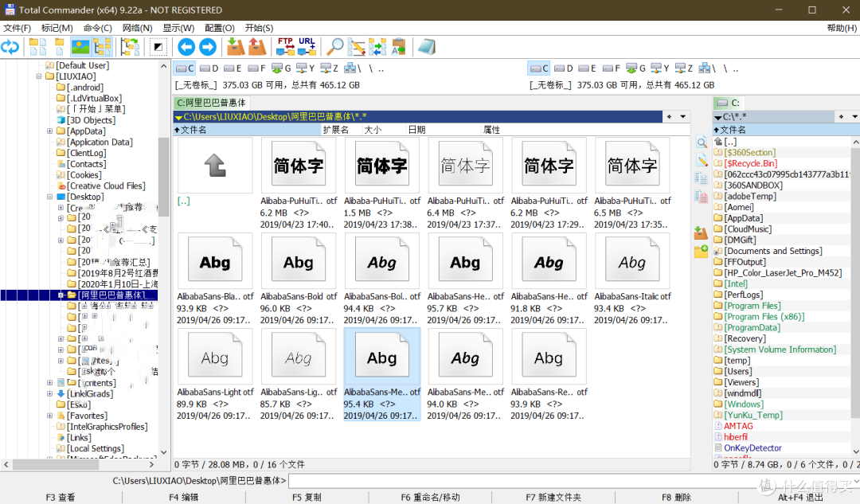Open the 网络(N) menu

137,28
